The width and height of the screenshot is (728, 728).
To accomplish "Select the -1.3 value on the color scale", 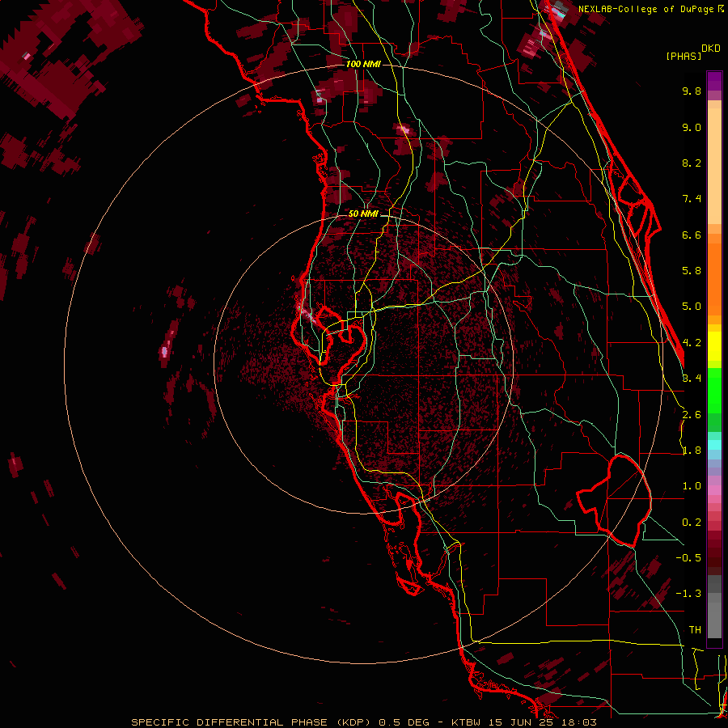I will pos(688,594).
